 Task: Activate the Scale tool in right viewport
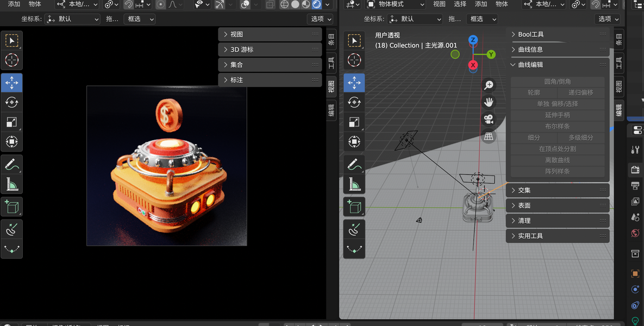[x=354, y=122]
